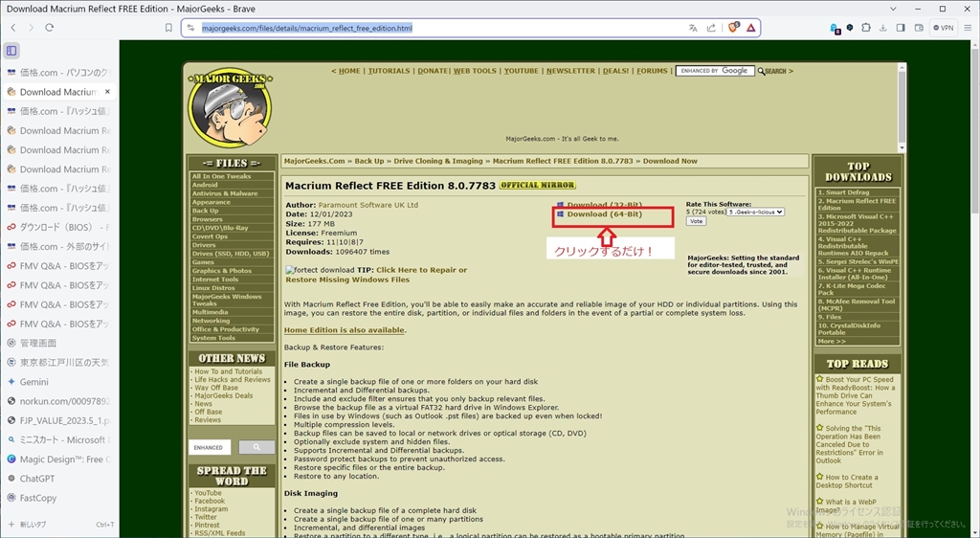Click the share icon in the address bar
Viewport: 980px width, 538px height.
(x=711, y=28)
